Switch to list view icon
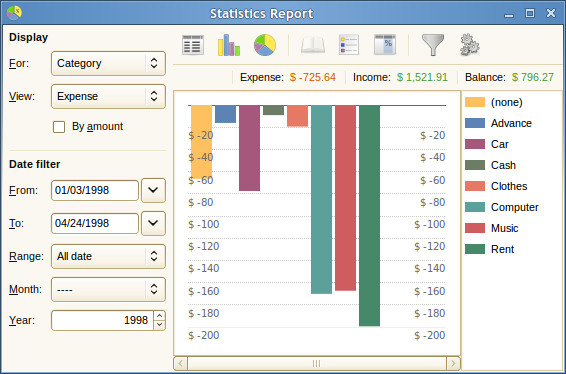Viewport: 566px width, 374px height. 193,45
